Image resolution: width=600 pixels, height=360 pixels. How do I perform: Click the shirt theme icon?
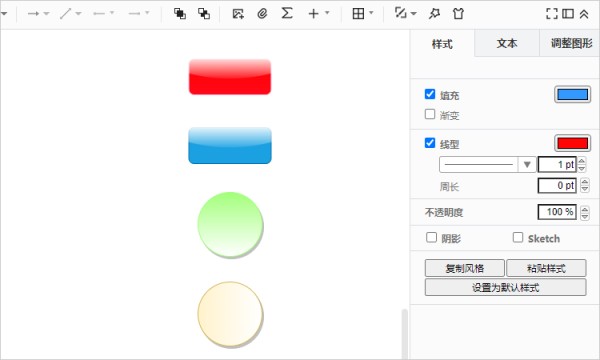tap(458, 14)
